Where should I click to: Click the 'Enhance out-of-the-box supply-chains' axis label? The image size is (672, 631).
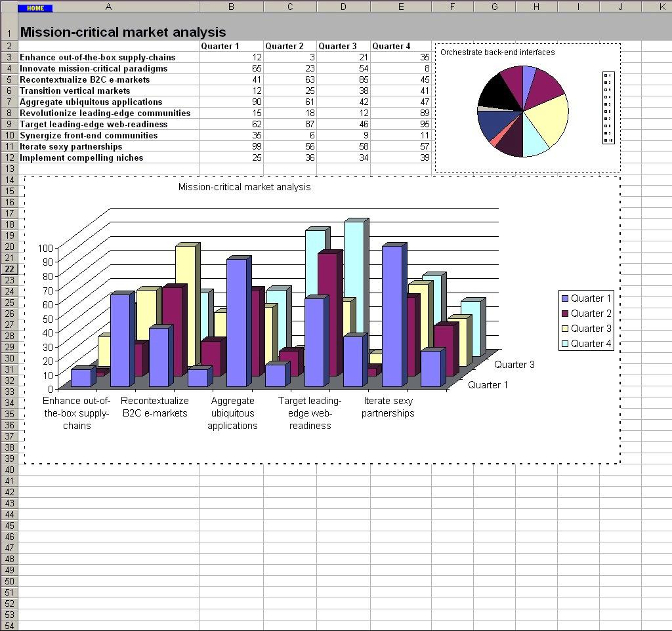[77, 413]
